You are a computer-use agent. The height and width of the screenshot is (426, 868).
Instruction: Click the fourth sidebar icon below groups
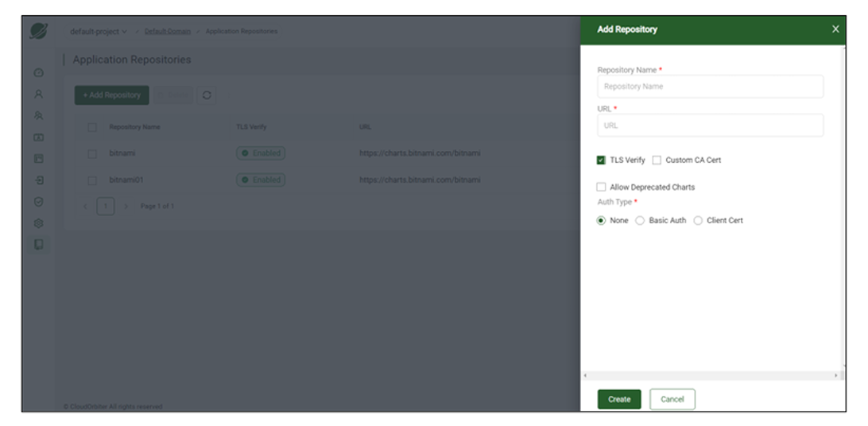click(x=38, y=137)
